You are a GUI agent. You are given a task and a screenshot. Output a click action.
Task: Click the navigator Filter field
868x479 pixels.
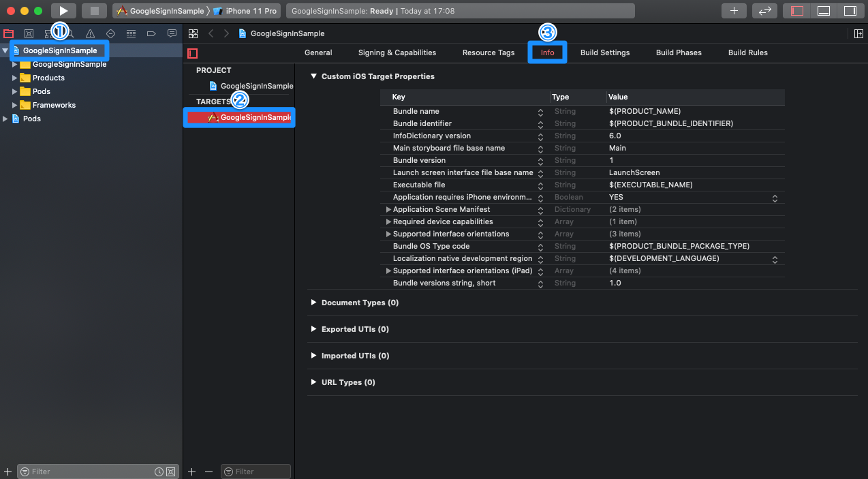coord(97,472)
